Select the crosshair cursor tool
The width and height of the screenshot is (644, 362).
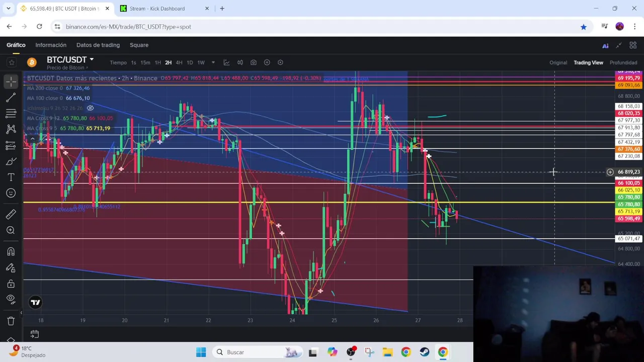point(11,80)
